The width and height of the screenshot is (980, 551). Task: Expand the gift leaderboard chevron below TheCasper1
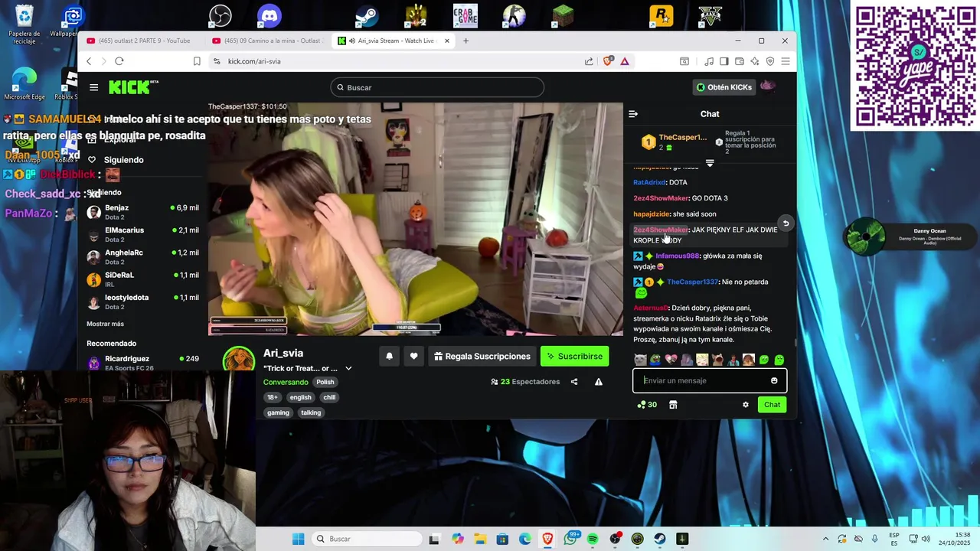[710, 163]
